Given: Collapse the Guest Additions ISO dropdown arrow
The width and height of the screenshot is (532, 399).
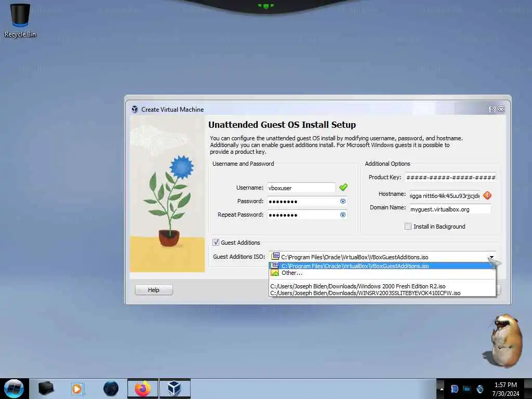Looking at the screenshot, I should [491, 257].
